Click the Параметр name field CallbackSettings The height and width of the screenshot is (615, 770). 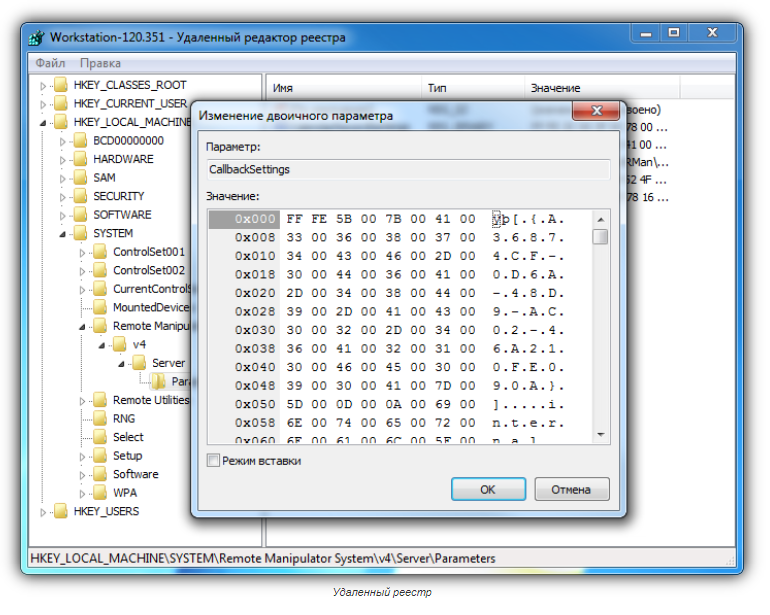click(407, 170)
